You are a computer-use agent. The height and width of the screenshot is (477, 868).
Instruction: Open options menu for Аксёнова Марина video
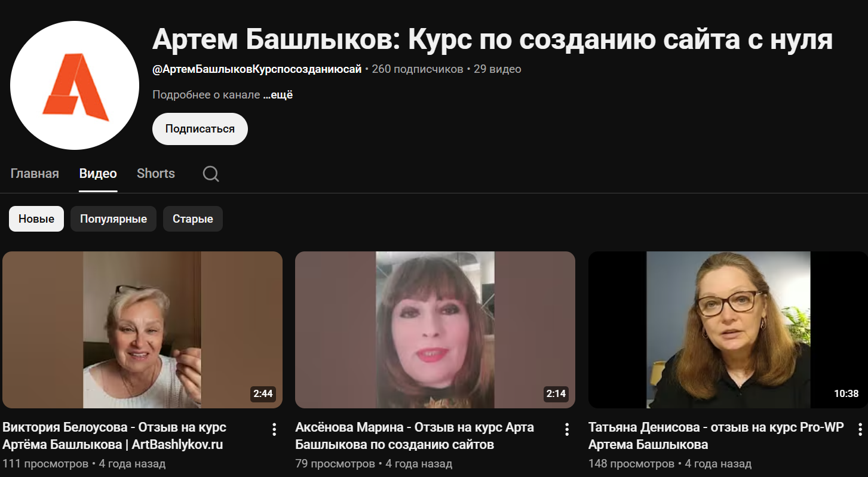567,429
